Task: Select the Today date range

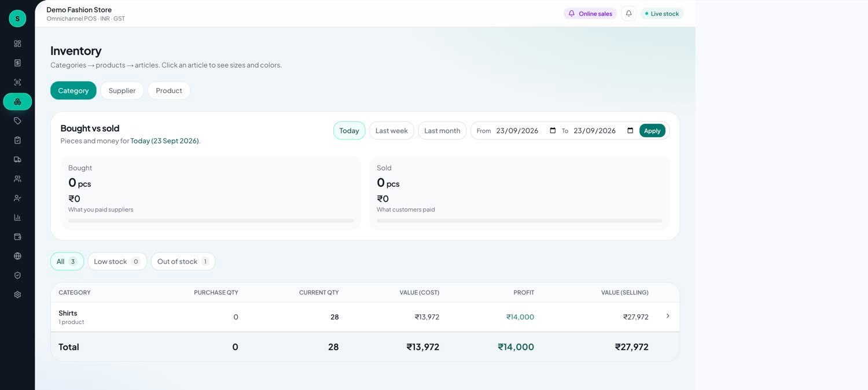Action: 349,131
